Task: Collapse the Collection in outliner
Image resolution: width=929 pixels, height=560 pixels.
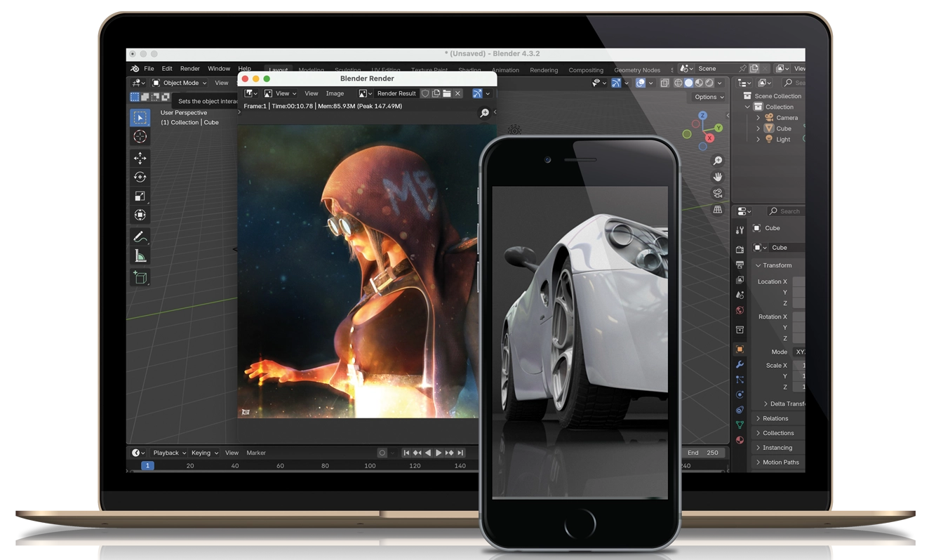Action: [x=747, y=107]
